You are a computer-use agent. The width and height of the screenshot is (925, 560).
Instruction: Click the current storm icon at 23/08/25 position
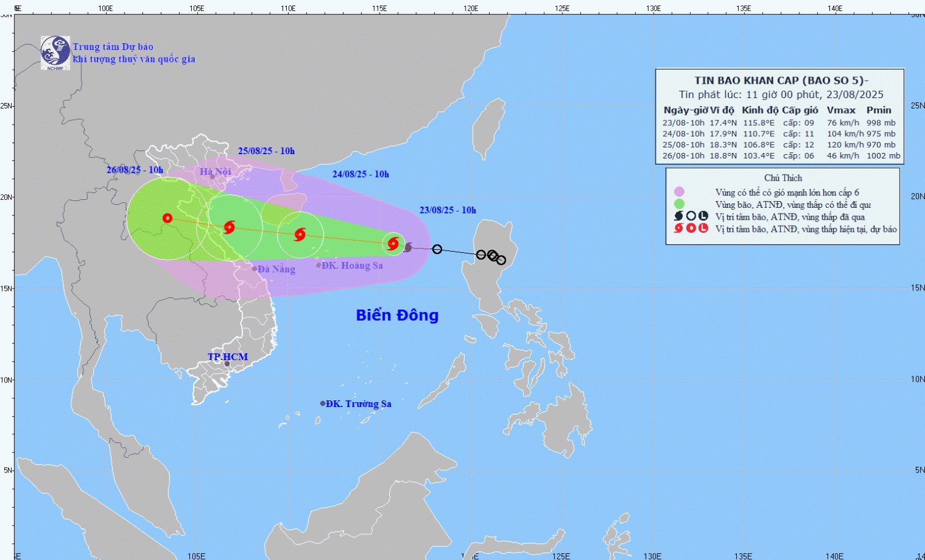(393, 244)
